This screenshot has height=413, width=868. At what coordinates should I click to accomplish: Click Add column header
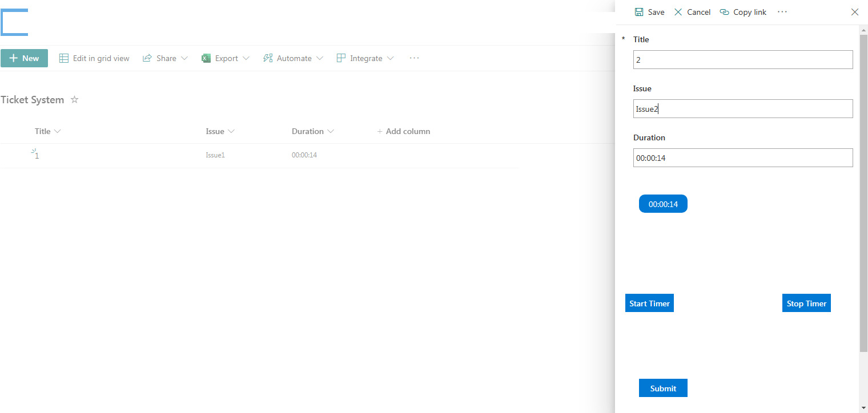(x=404, y=131)
